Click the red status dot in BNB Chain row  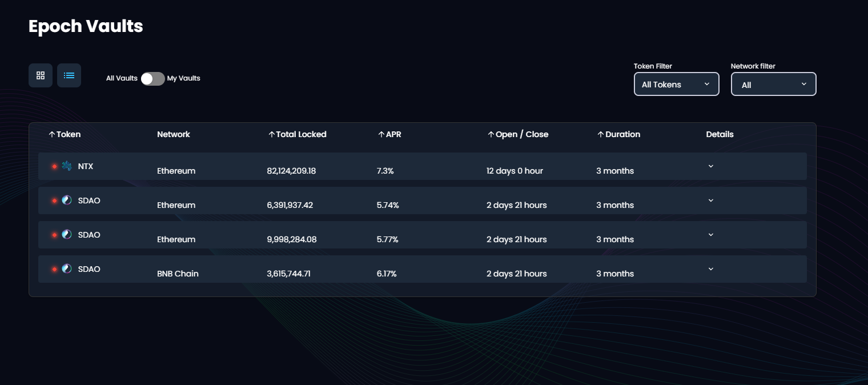pos(55,269)
